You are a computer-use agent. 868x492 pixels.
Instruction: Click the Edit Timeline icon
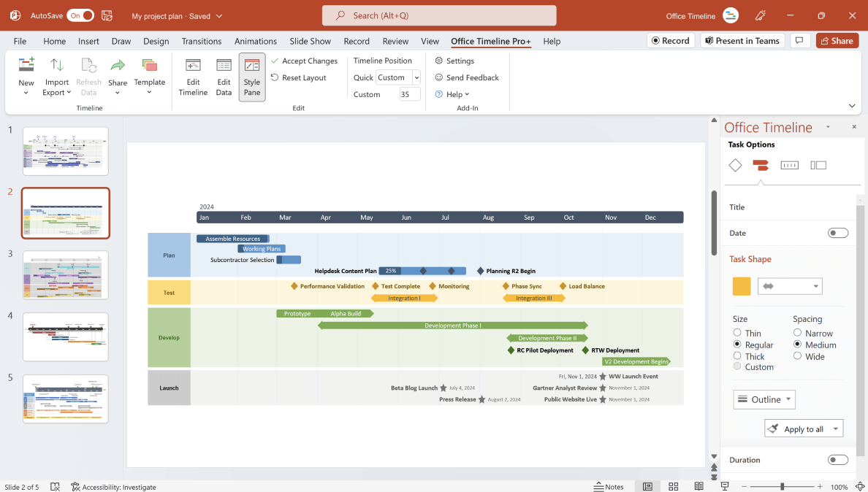pyautogui.click(x=192, y=77)
